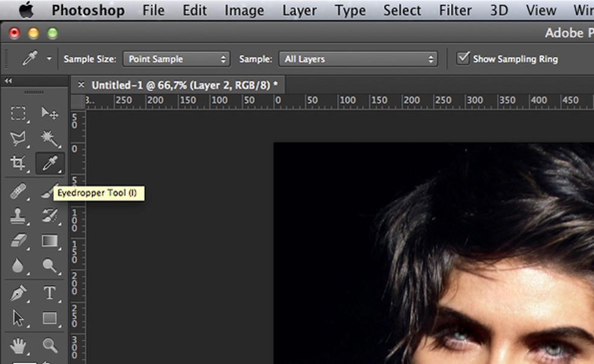Select the Rectangular Marquee tool

18,113
